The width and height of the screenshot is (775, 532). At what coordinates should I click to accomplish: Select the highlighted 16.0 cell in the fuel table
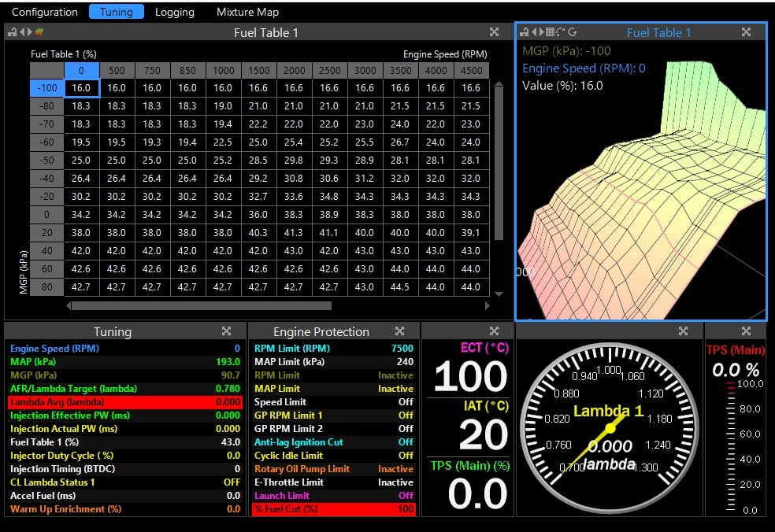click(81, 87)
